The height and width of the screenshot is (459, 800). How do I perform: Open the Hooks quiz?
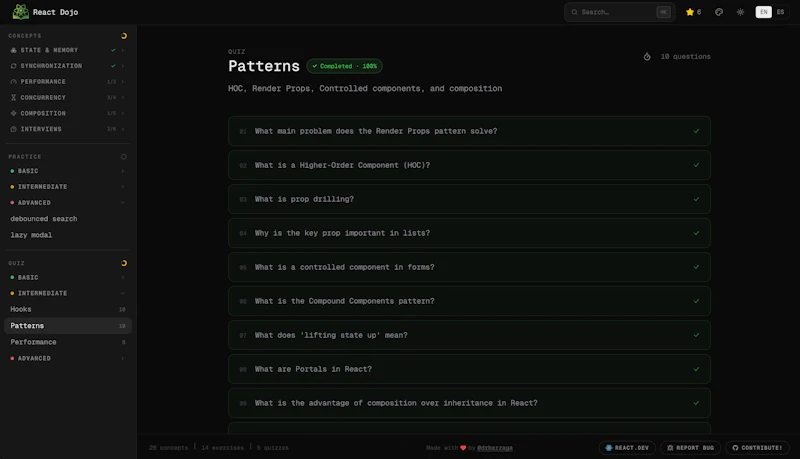68,309
